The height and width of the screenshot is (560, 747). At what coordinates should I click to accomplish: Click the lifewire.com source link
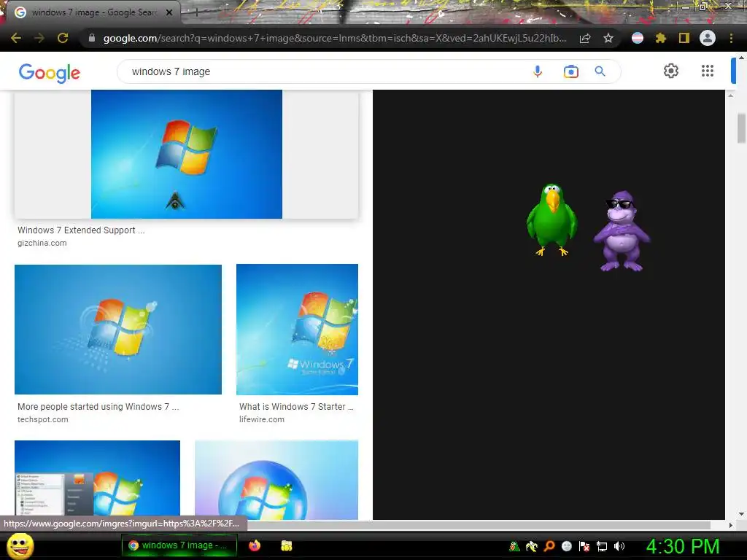pos(262,419)
